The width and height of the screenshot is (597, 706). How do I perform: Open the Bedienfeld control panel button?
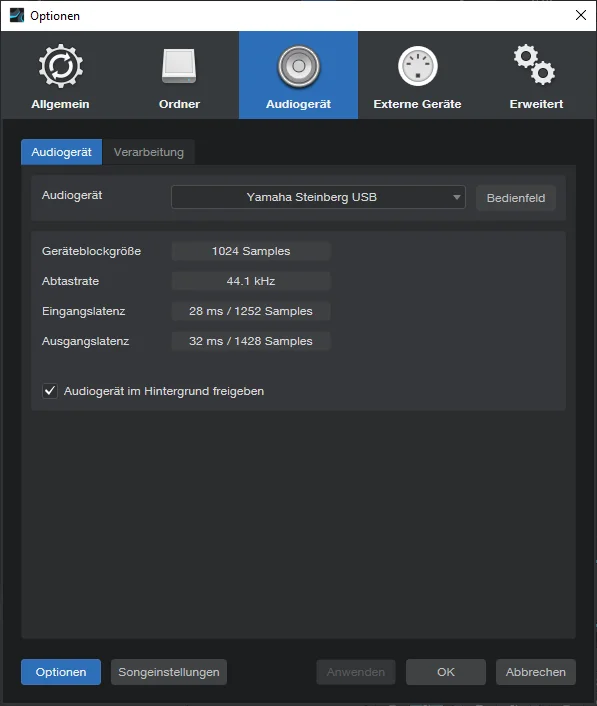pos(516,198)
